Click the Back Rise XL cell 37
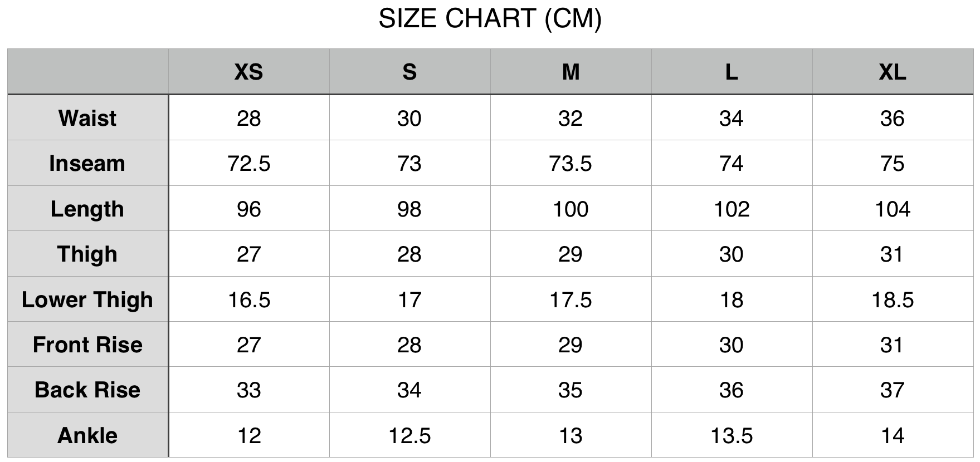The image size is (980, 462). [893, 390]
